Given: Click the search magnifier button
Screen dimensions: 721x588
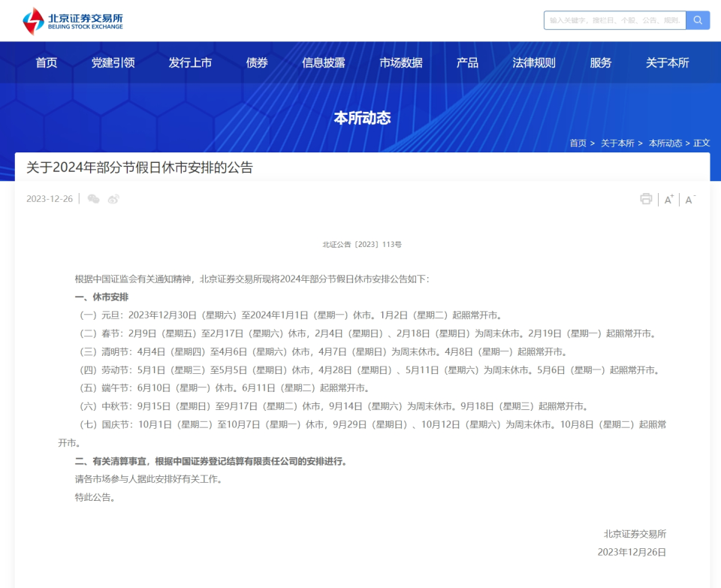Looking at the screenshot, I should click(x=698, y=20).
